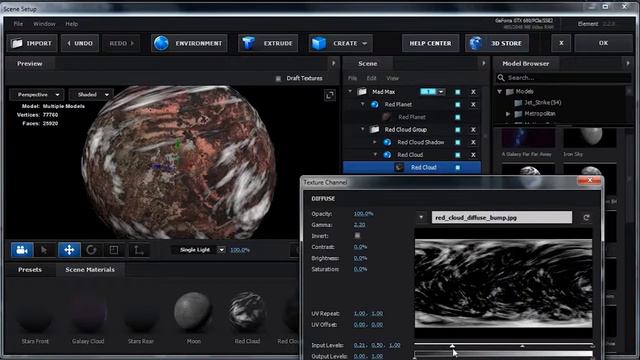Confirm scene setup with OK
640x360 pixels.
(603, 43)
